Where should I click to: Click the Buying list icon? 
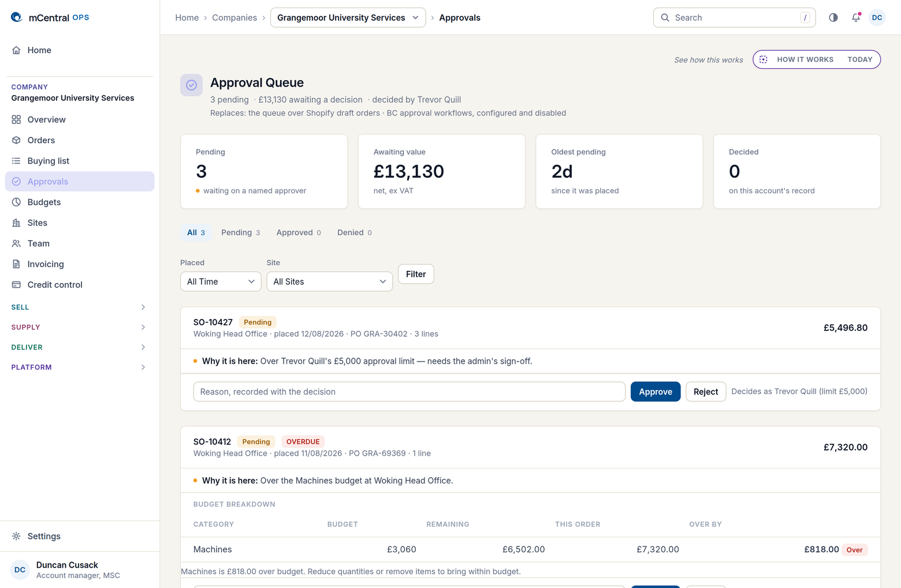16,161
